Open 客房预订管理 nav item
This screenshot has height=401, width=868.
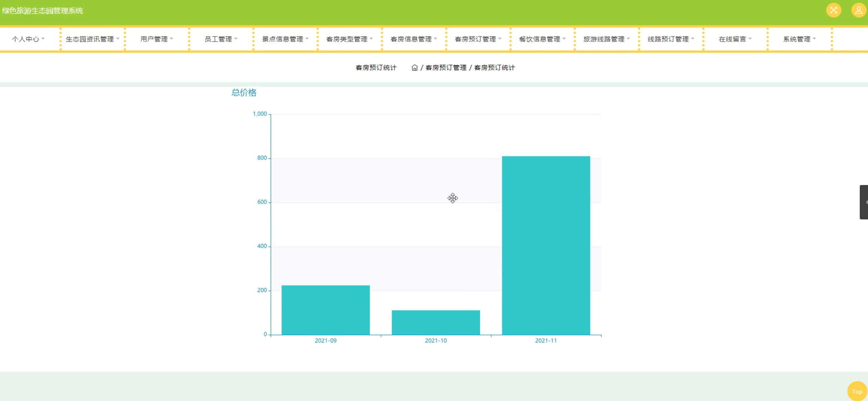(478, 39)
